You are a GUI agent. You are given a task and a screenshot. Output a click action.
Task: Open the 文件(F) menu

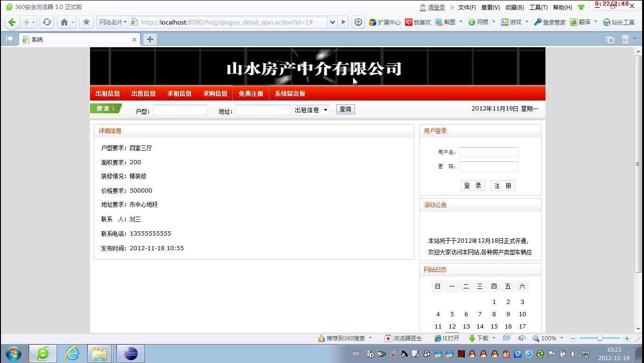tap(467, 7)
